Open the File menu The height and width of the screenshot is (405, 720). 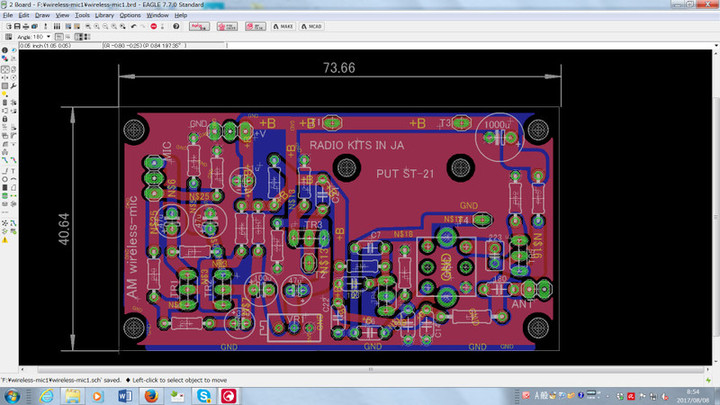[x=6, y=16]
